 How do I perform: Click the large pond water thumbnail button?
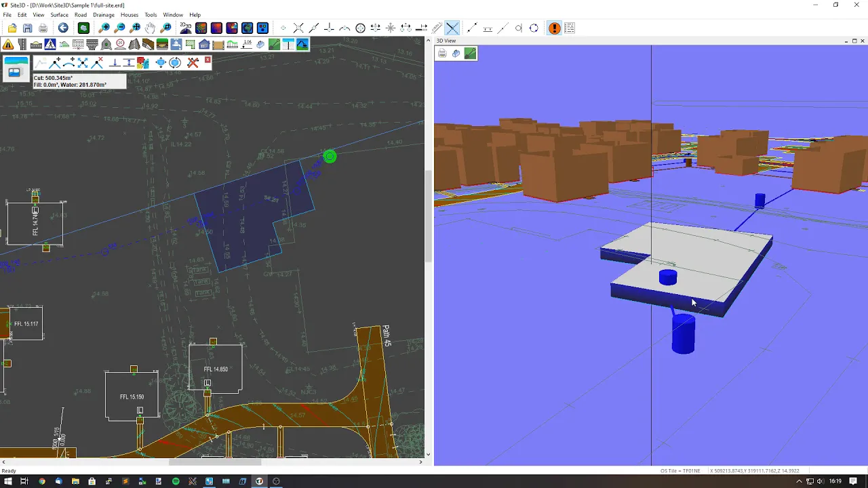(x=16, y=68)
